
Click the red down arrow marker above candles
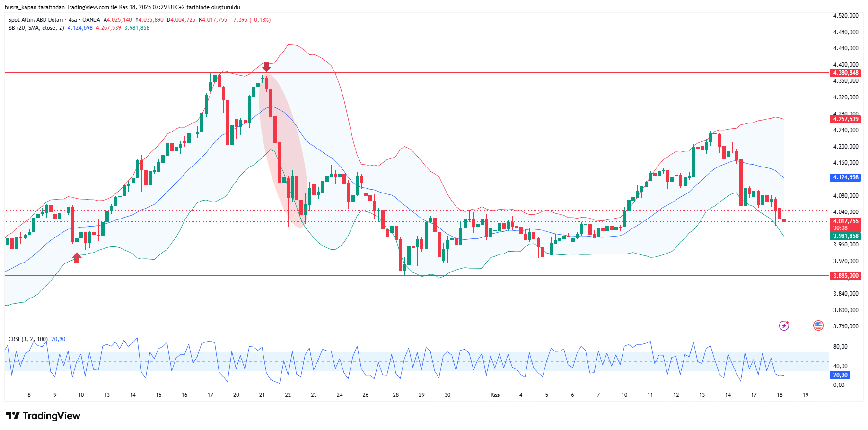point(266,67)
